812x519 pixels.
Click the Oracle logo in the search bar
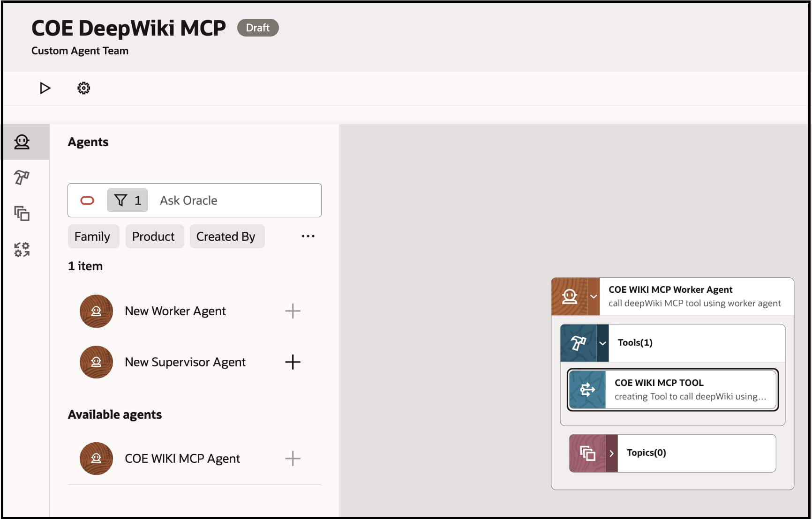click(87, 200)
